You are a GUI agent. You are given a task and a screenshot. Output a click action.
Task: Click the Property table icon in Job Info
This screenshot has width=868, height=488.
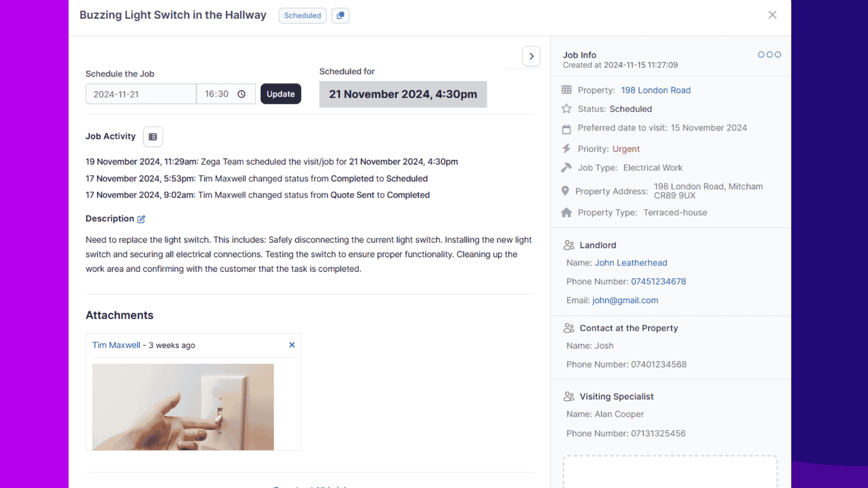tap(566, 89)
